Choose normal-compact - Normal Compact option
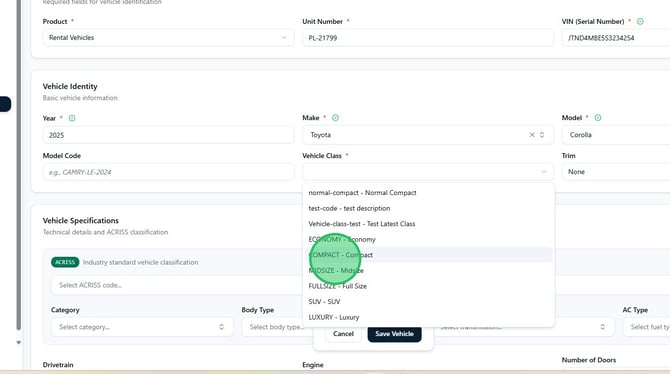This screenshot has width=670, height=374. click(x=428, y=193)
